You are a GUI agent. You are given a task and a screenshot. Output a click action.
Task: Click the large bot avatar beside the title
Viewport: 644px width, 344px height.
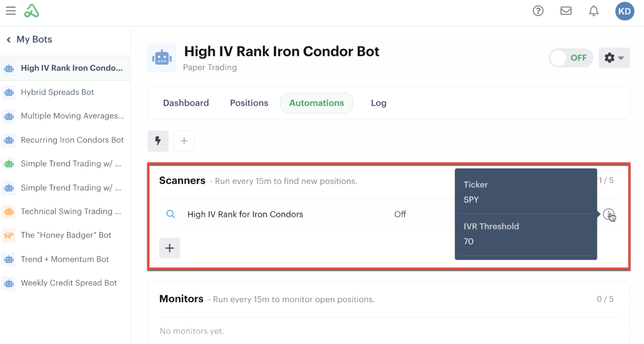point(162,58)
